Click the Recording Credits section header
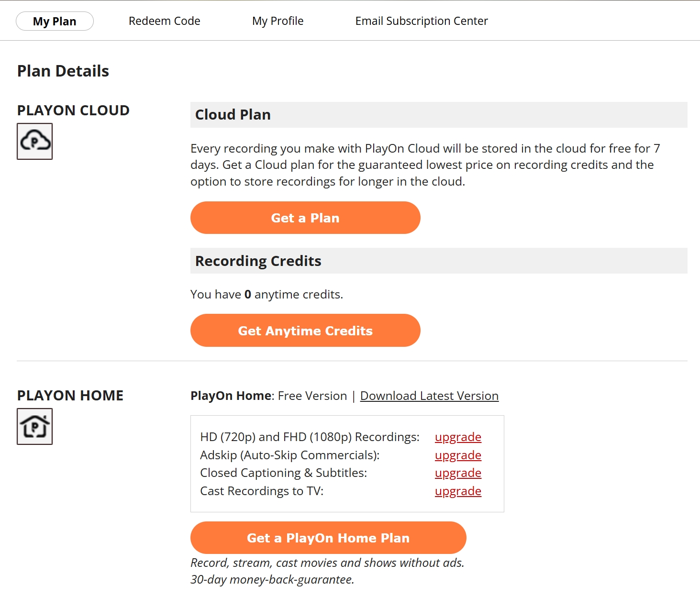 (x=439, y=261)
